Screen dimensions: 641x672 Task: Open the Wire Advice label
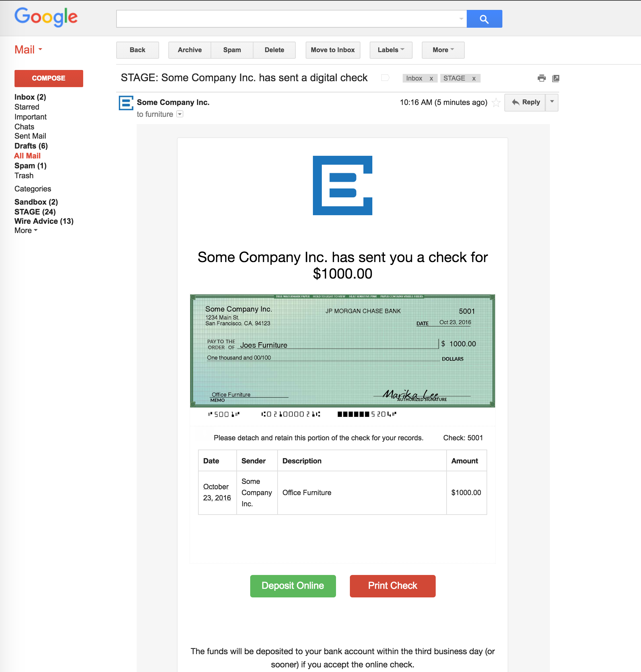point(44,221)
